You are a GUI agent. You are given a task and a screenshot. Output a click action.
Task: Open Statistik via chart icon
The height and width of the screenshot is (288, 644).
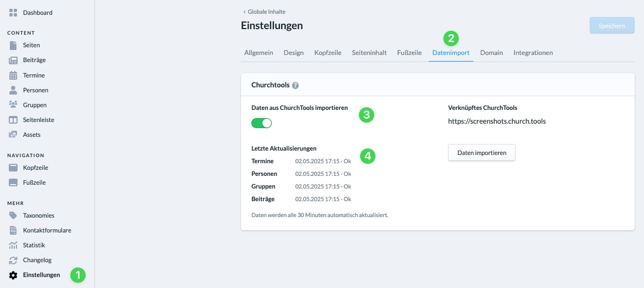point(13,245)
